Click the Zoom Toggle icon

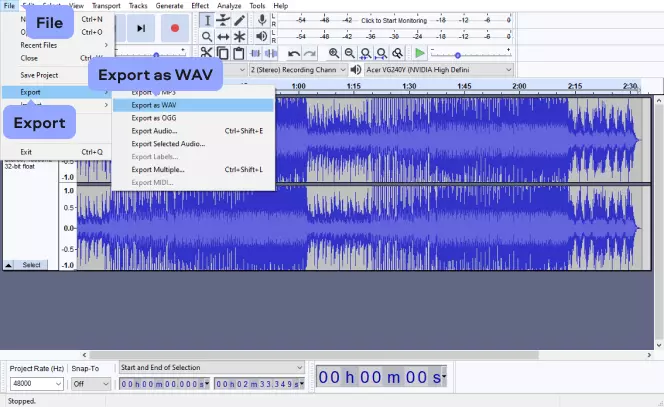point(397,53)
